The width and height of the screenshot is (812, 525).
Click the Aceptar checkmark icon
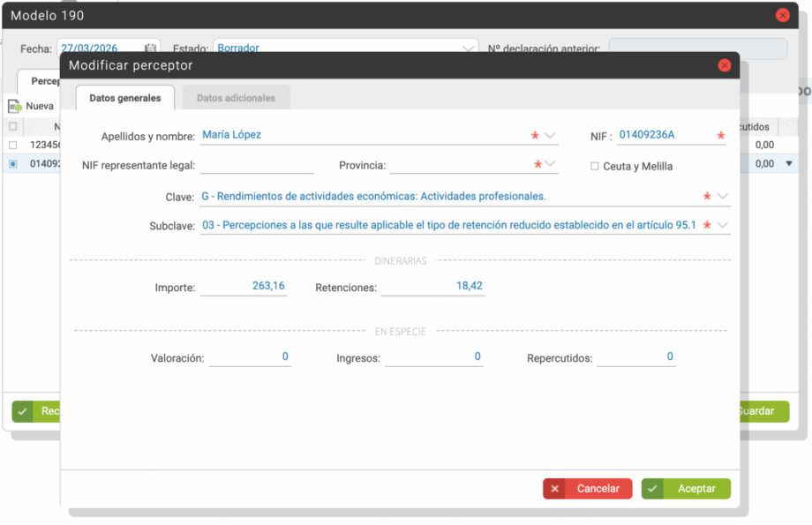(652, 489)
